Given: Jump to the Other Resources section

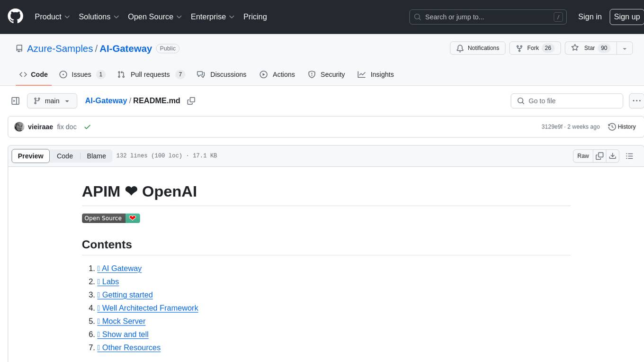Looking at the screenshot, I should (129, 348).
